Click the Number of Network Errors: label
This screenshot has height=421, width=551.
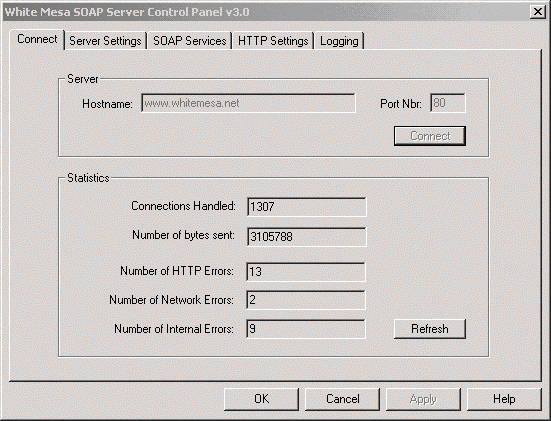(171, 300)
